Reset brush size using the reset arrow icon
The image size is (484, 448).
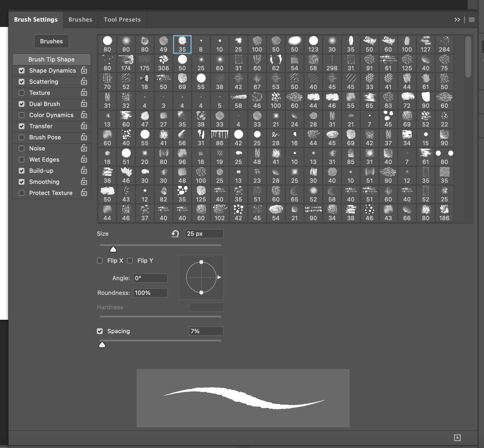[175, 234]
